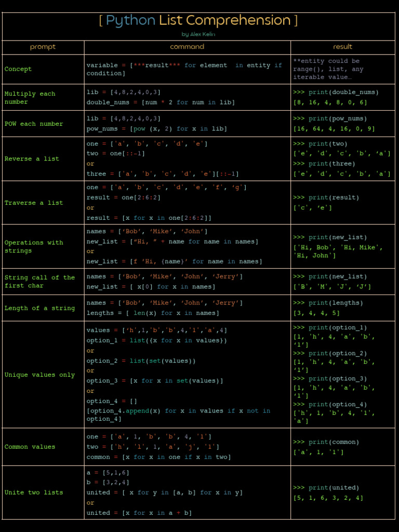
Task: Click the prompt column header
Action: 43,47
